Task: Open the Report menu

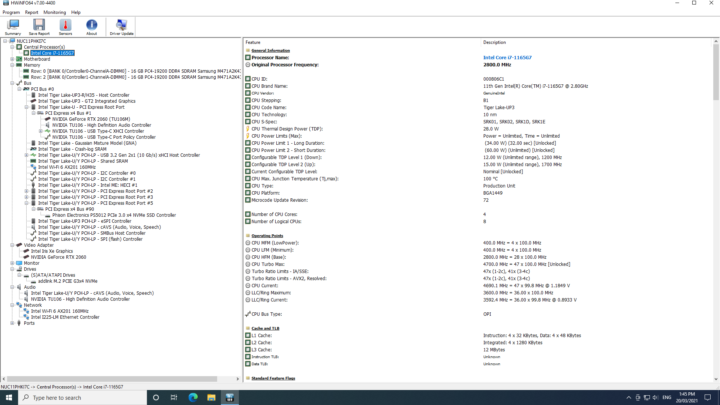Action: (32, 12)
